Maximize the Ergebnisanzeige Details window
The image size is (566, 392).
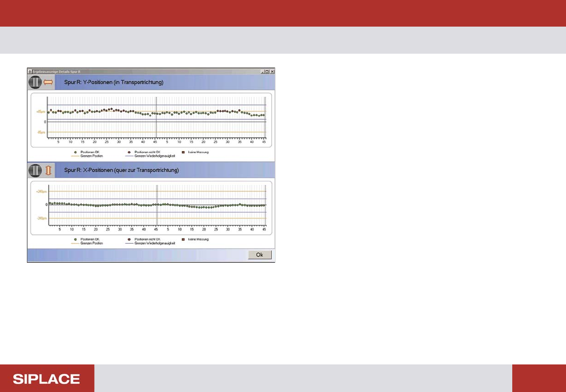click(x=267, y=71)
